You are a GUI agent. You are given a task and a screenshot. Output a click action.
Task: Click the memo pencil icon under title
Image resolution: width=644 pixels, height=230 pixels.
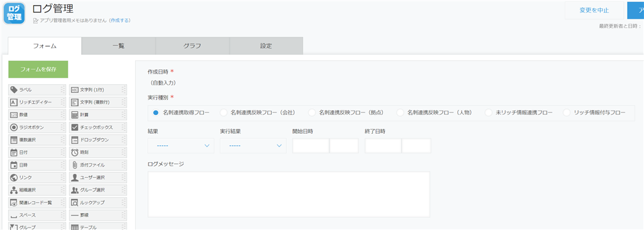(x=35, y=20)
